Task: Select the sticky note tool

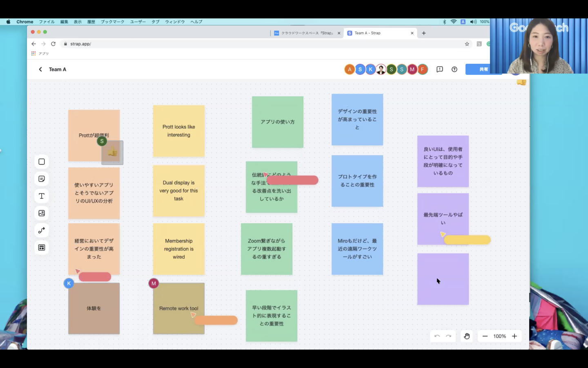Action: tap(42, 179)
